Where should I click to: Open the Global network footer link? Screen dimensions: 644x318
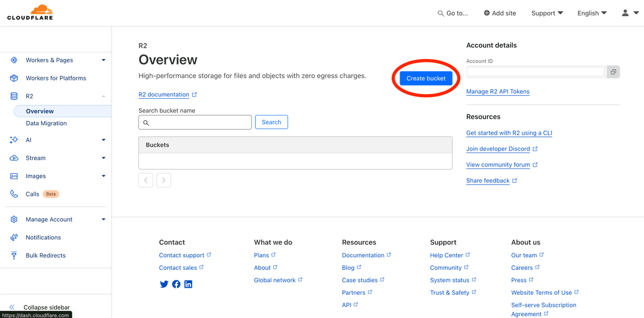275,280
